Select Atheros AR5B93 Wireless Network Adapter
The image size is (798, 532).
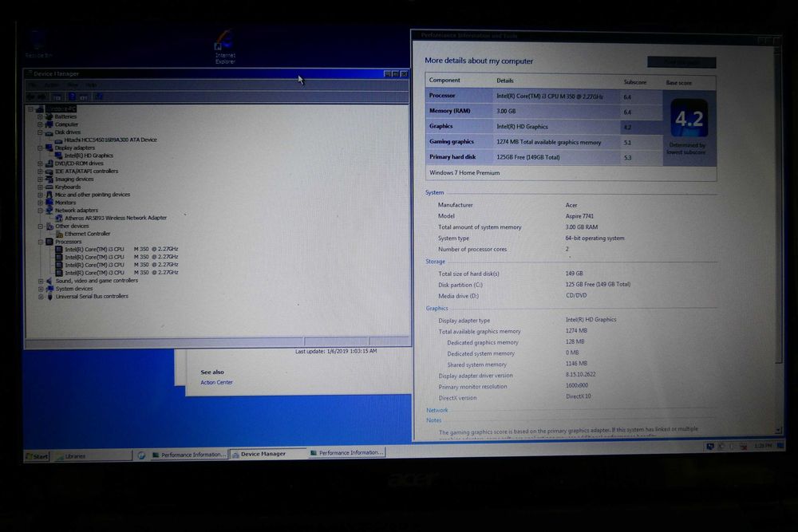coord(116,218)
